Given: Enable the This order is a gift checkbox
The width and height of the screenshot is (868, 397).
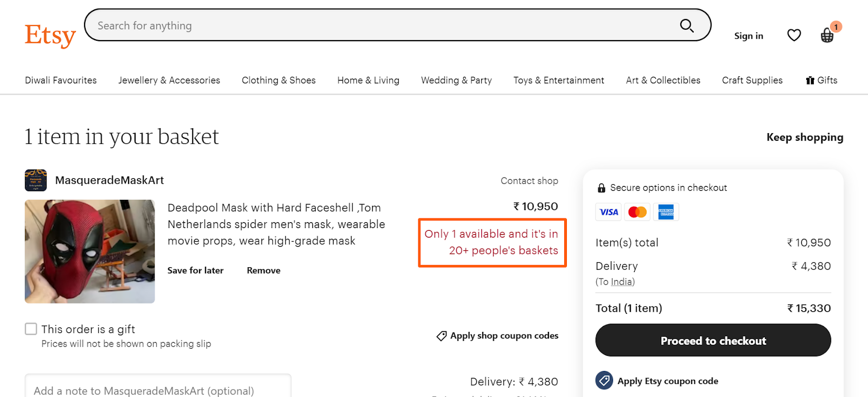Looking at the screenshot, I should [x=31, y=329].
